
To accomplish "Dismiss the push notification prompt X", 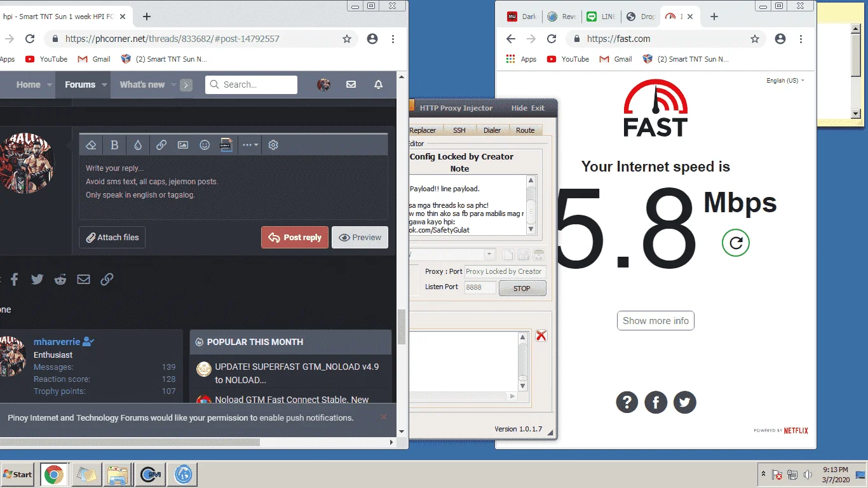I will pyautogui.click(x=384, y=417).
